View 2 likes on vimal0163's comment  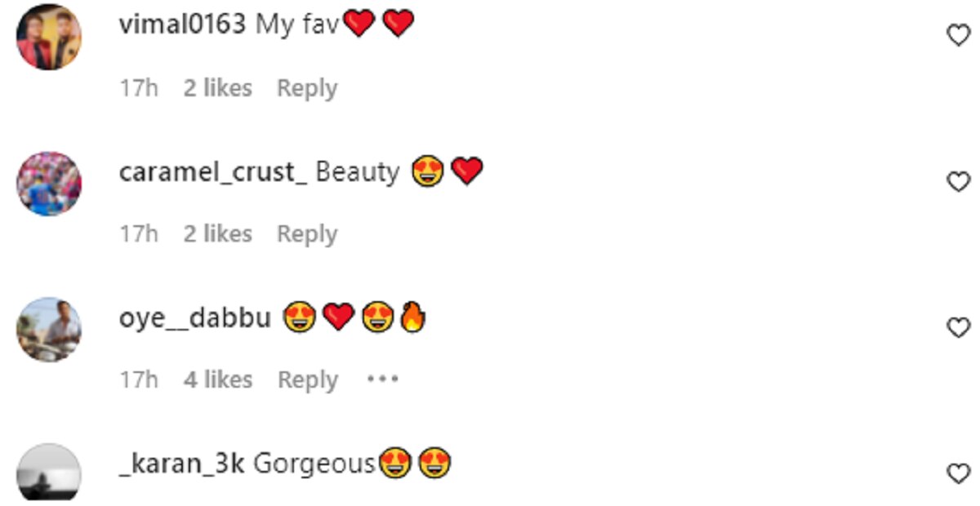click(218, 87)
